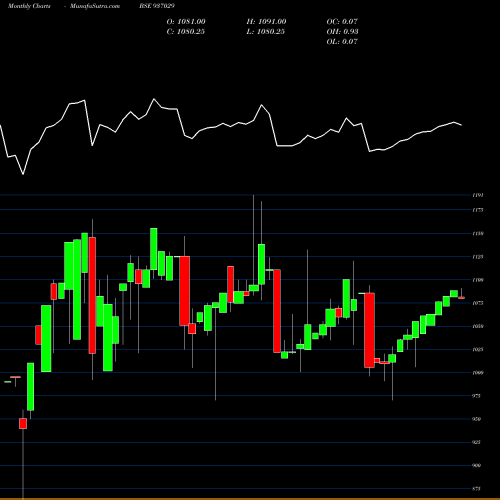Click the 925 price axis label
Viewport: 500px width, 500px height.
click(x=477, y=442)
